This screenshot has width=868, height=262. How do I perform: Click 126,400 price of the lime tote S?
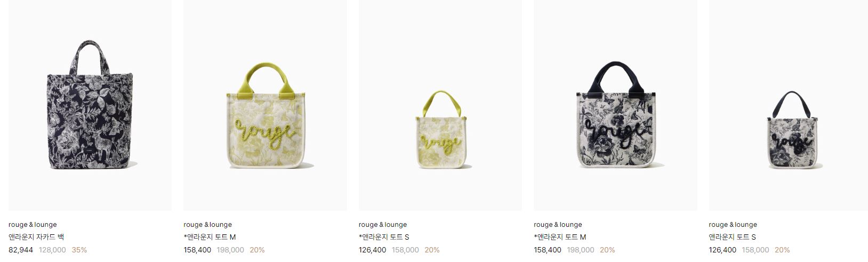[x=373, y=250]
